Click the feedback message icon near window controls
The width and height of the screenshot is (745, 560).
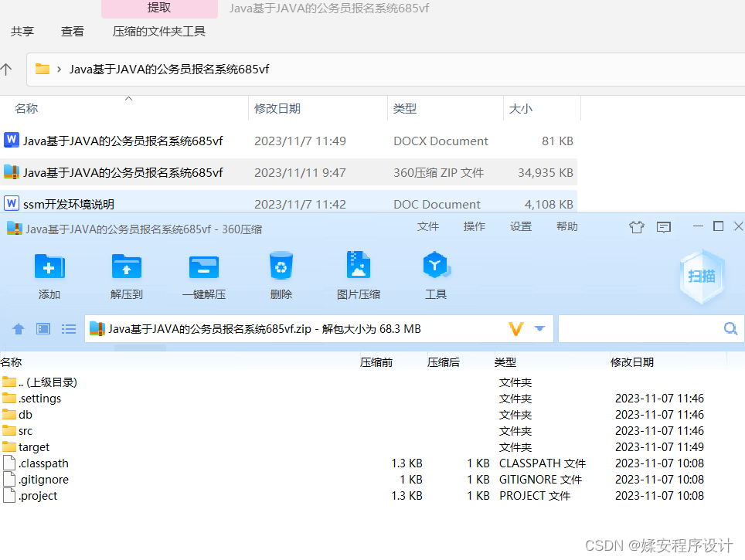[x=663, y=226]
